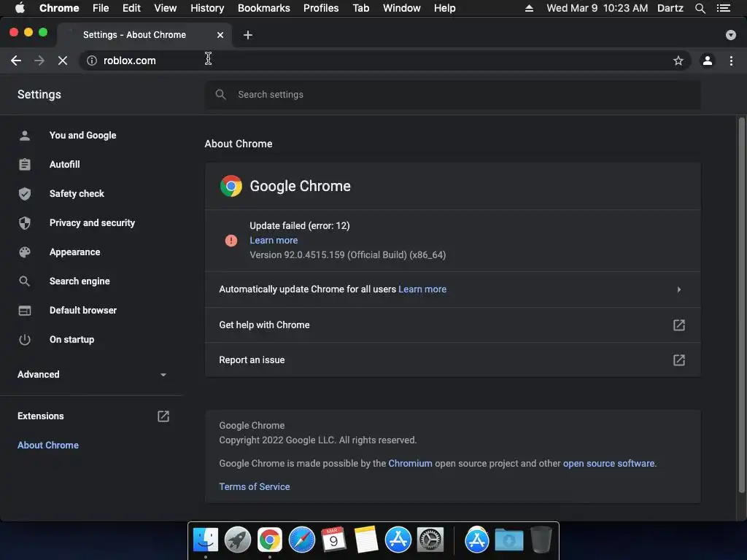Expand the Advanced settings section
747x560 pixels.
pos(93,374)
